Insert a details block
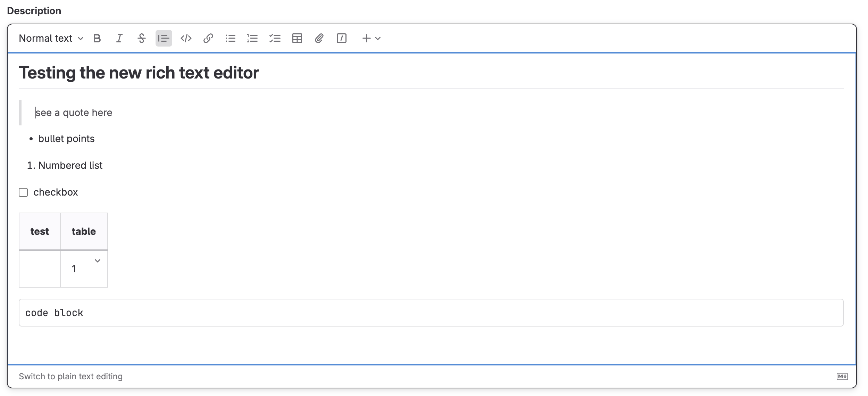868x396 pixels. point(342,38)
